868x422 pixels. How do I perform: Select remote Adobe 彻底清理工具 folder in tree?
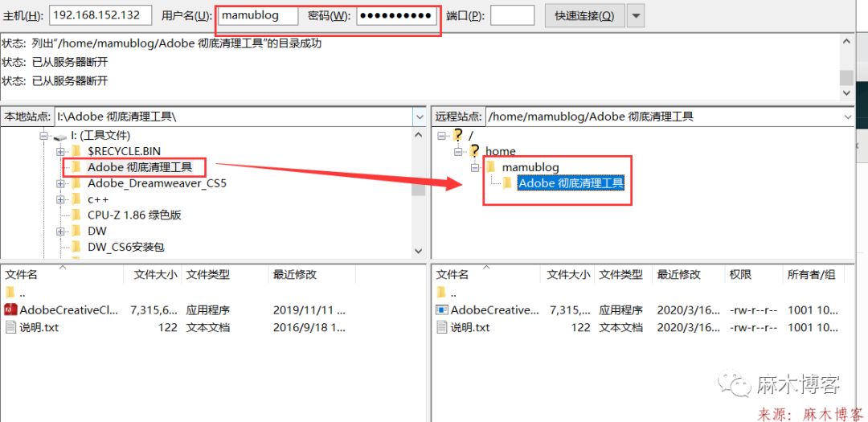pos(571,183)
